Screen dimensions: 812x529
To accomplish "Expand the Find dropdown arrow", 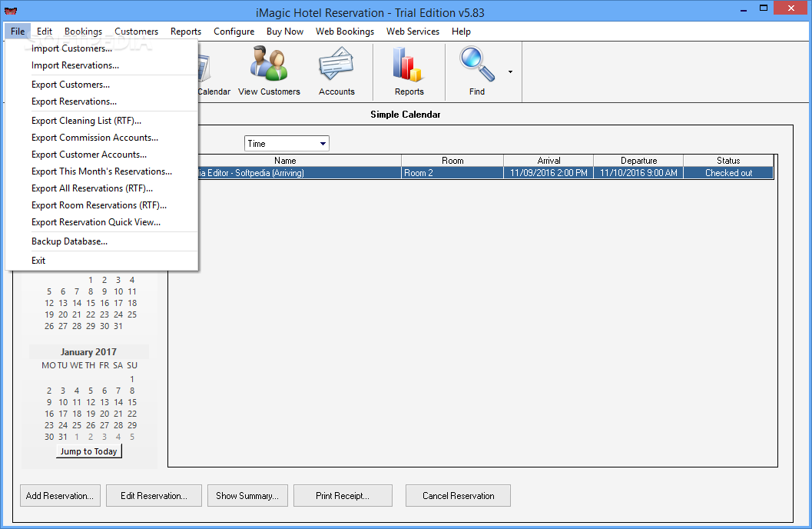I will (x=510, y=72).
